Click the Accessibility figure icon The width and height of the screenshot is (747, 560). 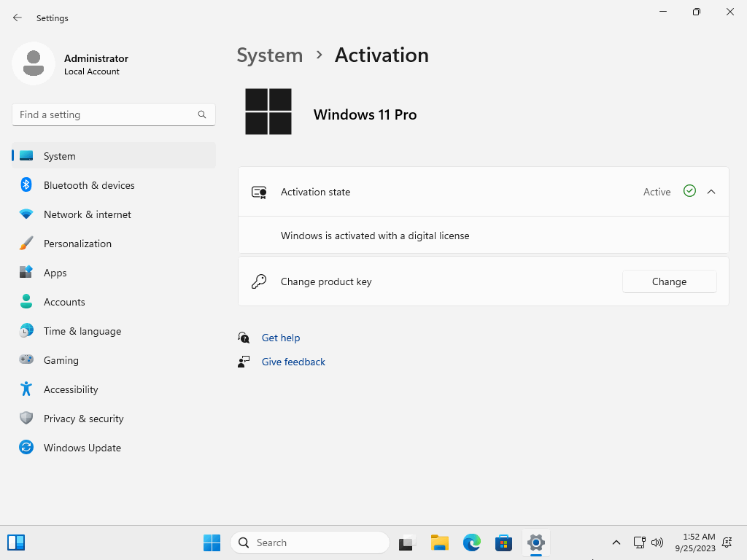[26, 389]
